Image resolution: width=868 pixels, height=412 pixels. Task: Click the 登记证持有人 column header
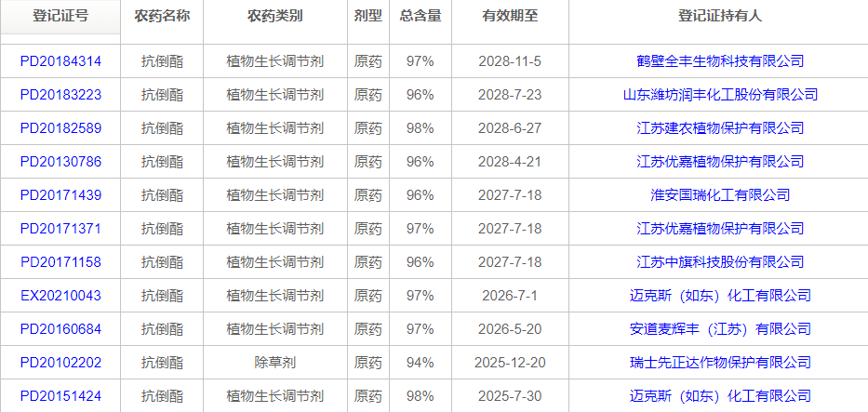coord(720,17)
